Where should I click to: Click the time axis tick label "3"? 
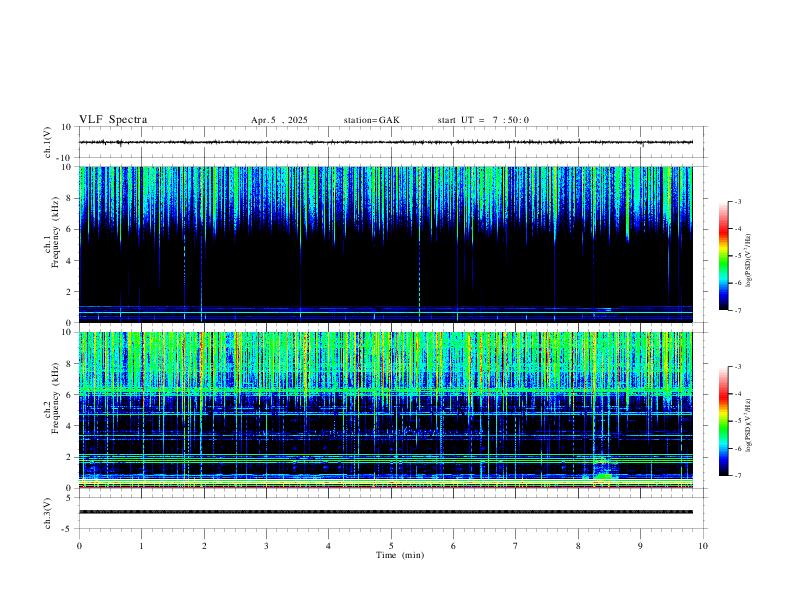[266, 546]
